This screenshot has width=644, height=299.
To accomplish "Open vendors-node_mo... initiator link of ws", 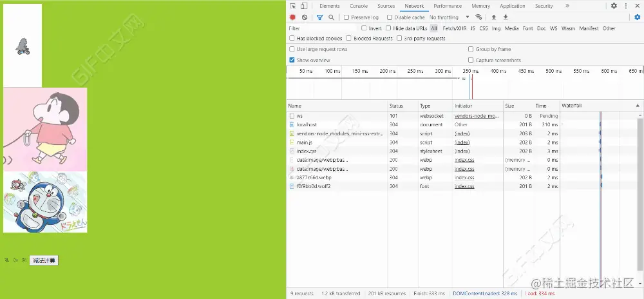I will click(477, 116).
